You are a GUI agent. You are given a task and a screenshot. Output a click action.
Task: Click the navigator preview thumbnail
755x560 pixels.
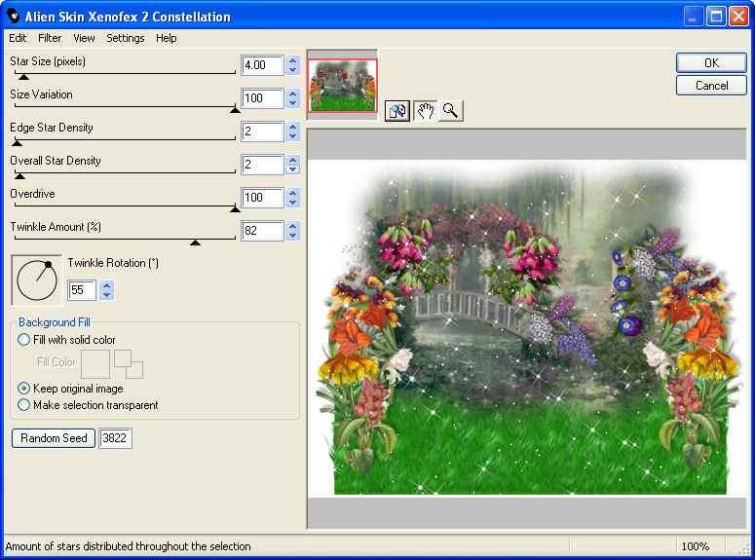point(342,85)
